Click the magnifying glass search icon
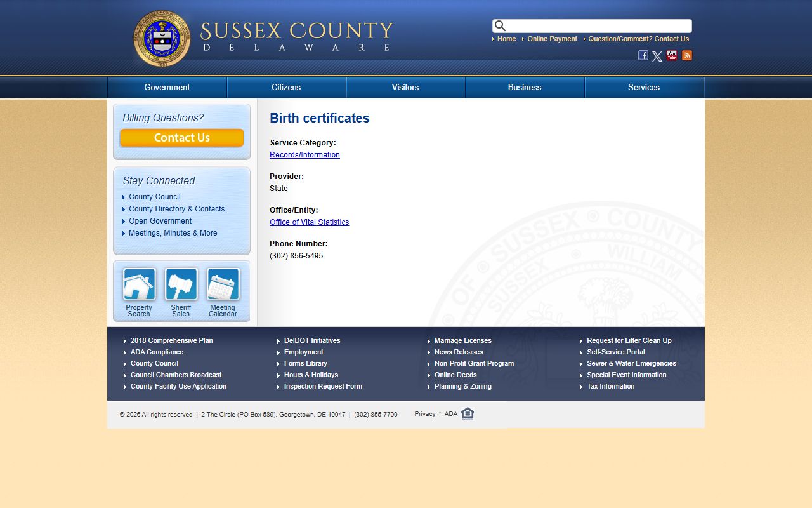812x508 pixels. pos(500,26)
